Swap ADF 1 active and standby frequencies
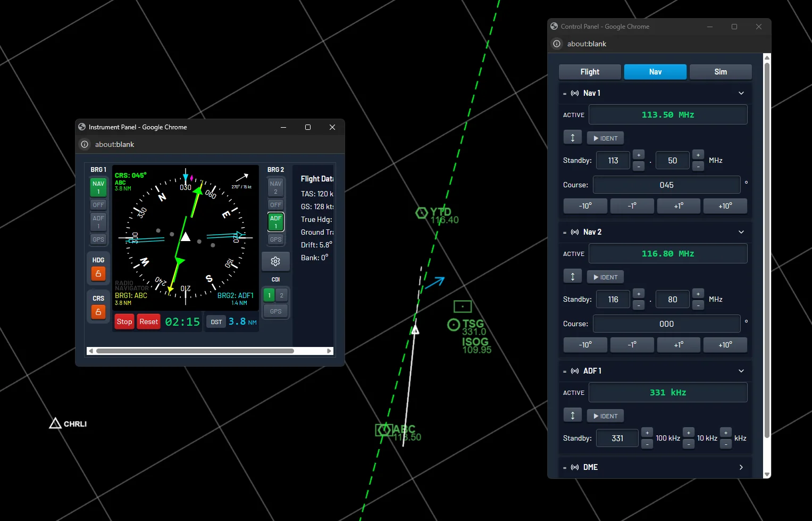Viewport: 812px width, 521px height. (x=573, y=416)
